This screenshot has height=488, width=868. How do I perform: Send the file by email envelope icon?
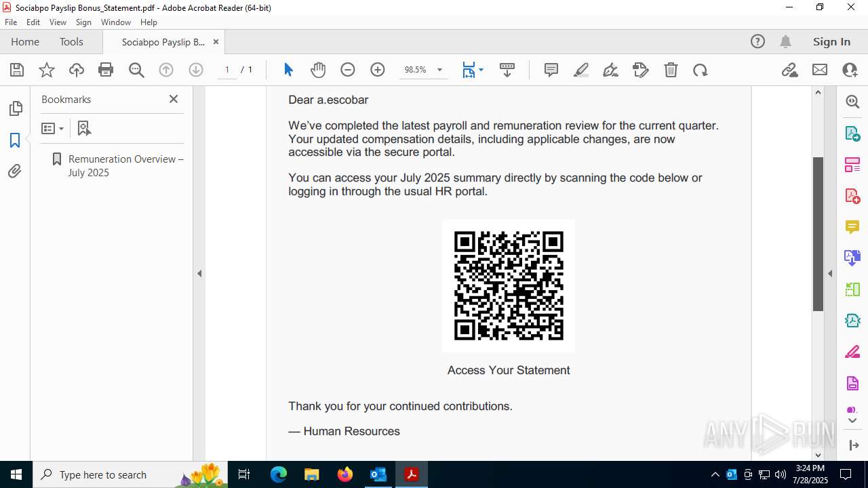point(820,70)
